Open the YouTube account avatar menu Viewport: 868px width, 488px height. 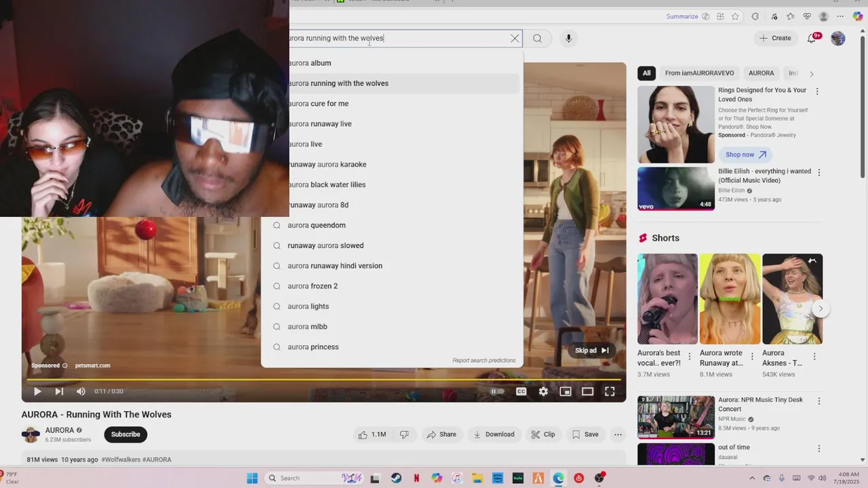click(838, 39)
